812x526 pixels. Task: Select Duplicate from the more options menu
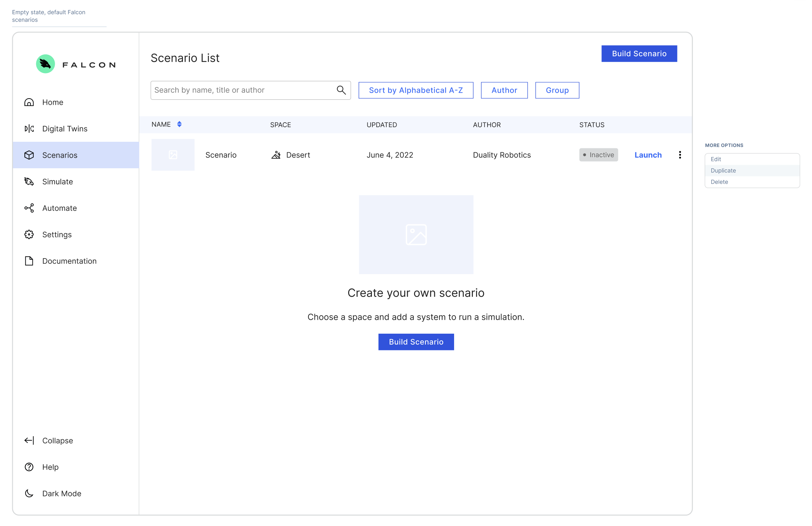pos(723,170)
